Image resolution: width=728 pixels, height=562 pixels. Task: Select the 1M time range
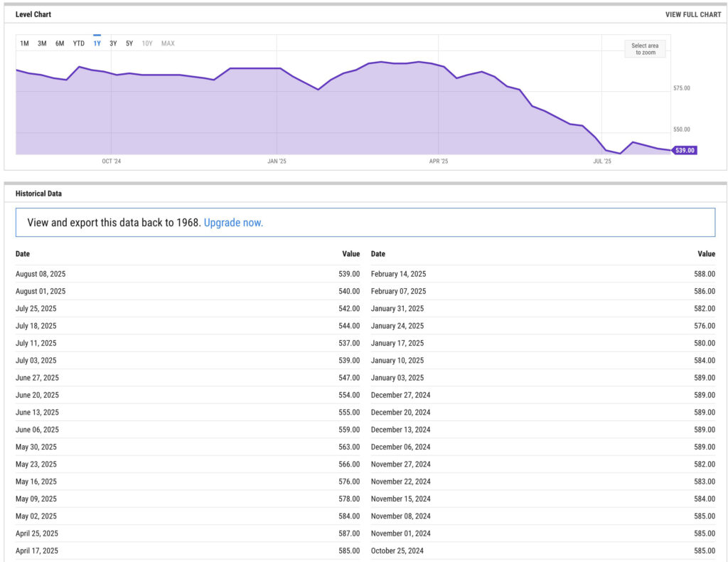point(24,43)
